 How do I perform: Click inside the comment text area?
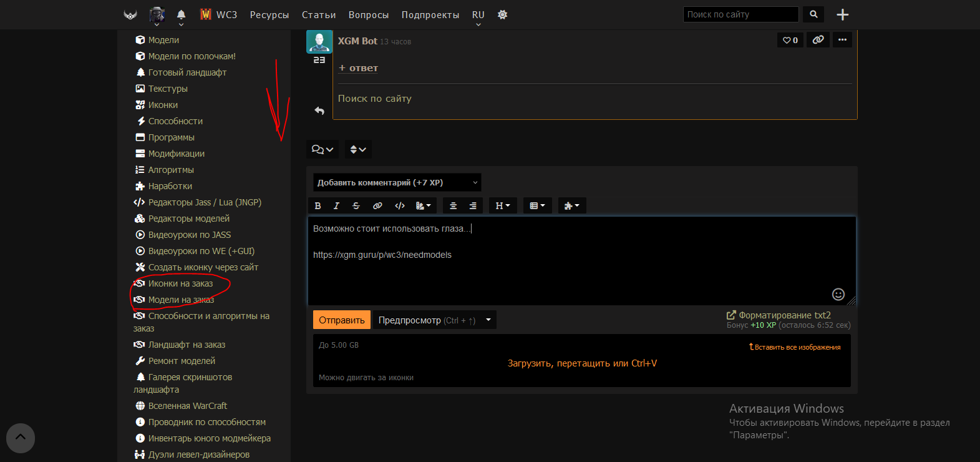[581, 260]
